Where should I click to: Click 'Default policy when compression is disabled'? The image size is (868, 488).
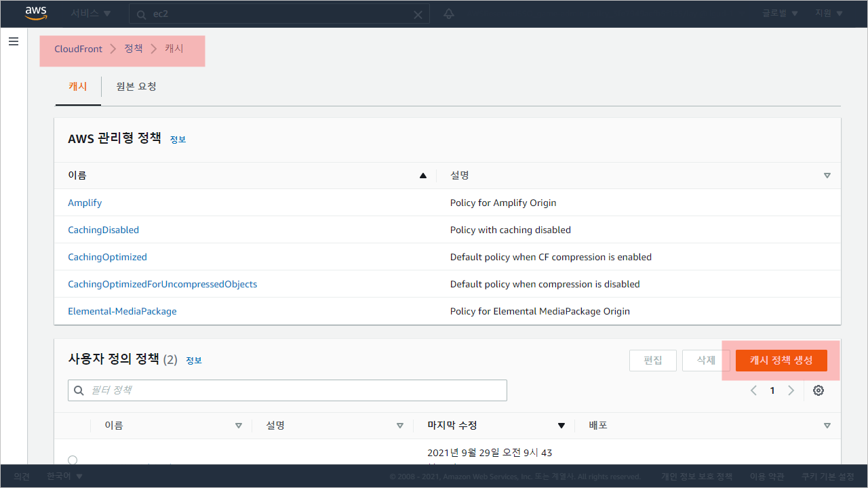[x=545, y=284]
